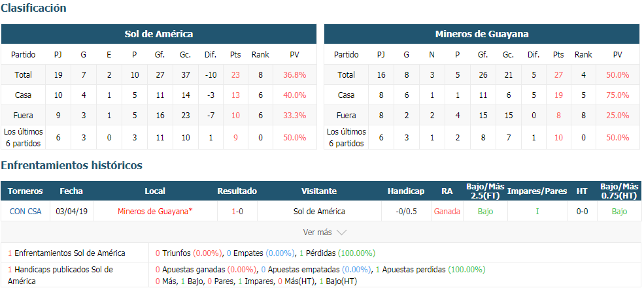This screenshot has height=288, width=644.
Task: Click the Handicap column header
Action: pos(406,191)
